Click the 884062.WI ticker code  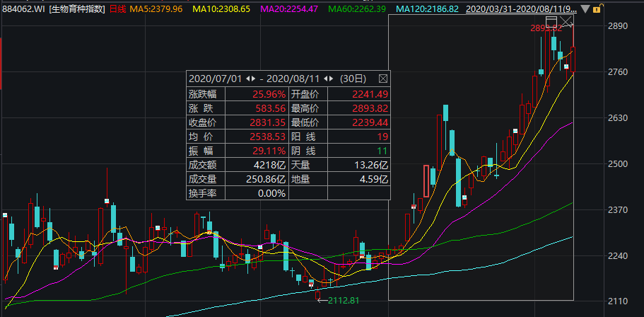pos(23,9)
